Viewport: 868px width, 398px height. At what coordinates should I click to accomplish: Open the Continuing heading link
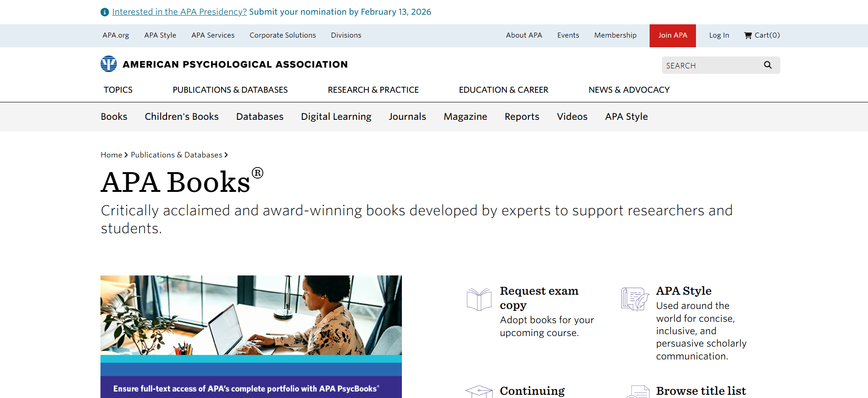point(532,391)
